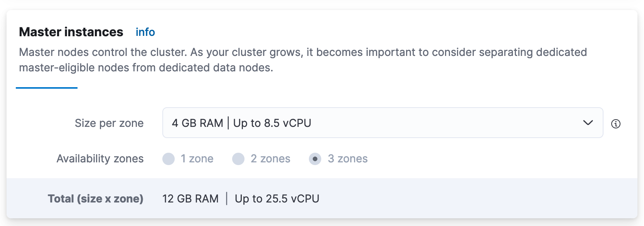Choose 2 zones for availability
This screenshot has height=226, width=644.
pyautogui.click(x=238, y=159)
